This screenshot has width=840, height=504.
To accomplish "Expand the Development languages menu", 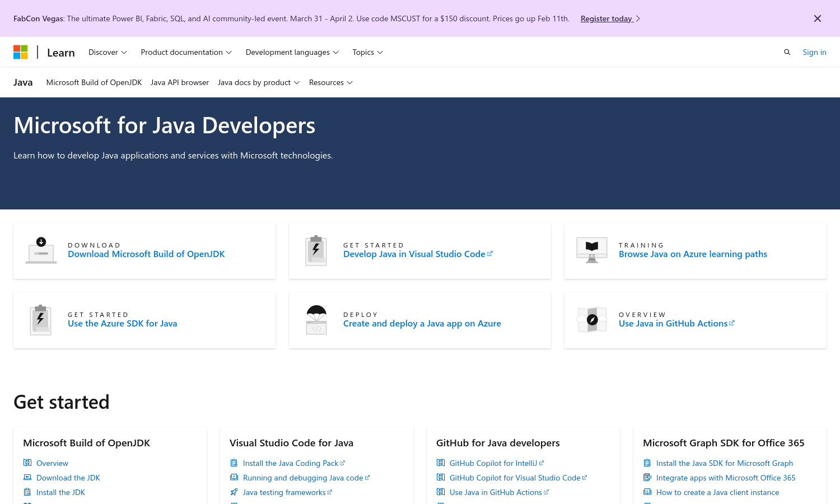I will click(x=292, y=52).
